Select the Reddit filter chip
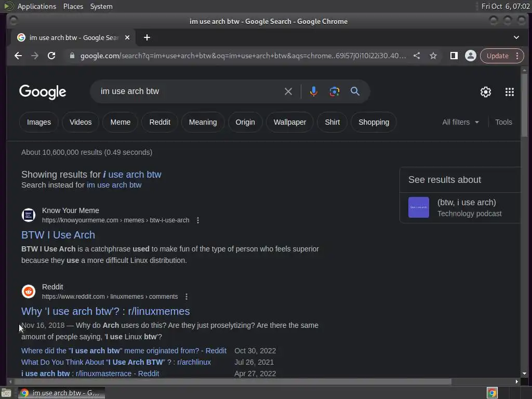This screenshot has width=532, height=399. (x=160, y=122)
